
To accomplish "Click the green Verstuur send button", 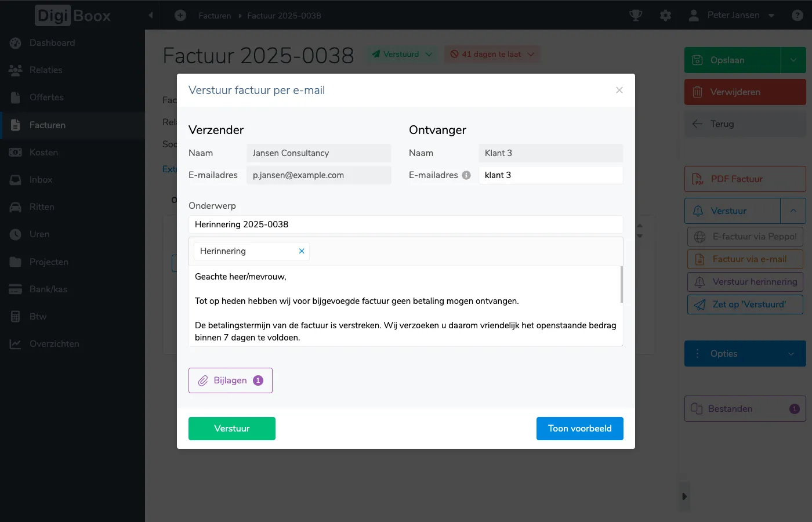I will pyautogui.click(x=232, y=429).
